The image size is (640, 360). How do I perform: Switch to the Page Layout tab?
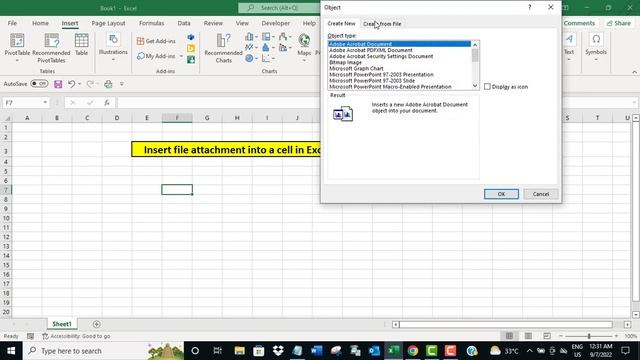[x=109, y=23]
